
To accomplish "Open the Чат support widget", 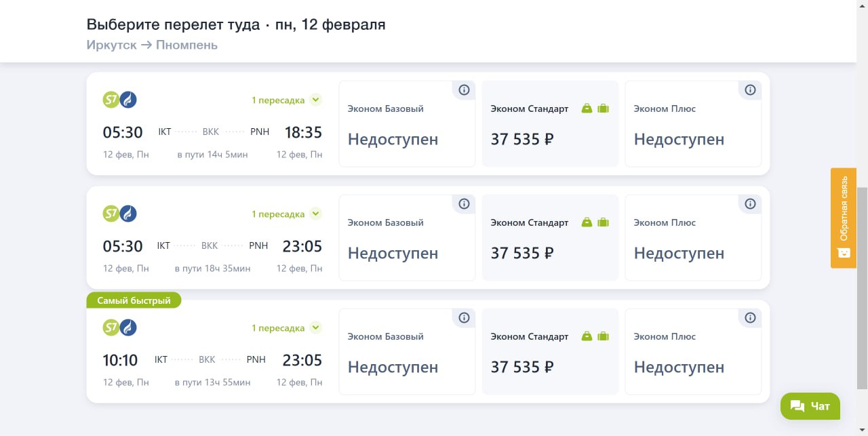I will (810, 406).
